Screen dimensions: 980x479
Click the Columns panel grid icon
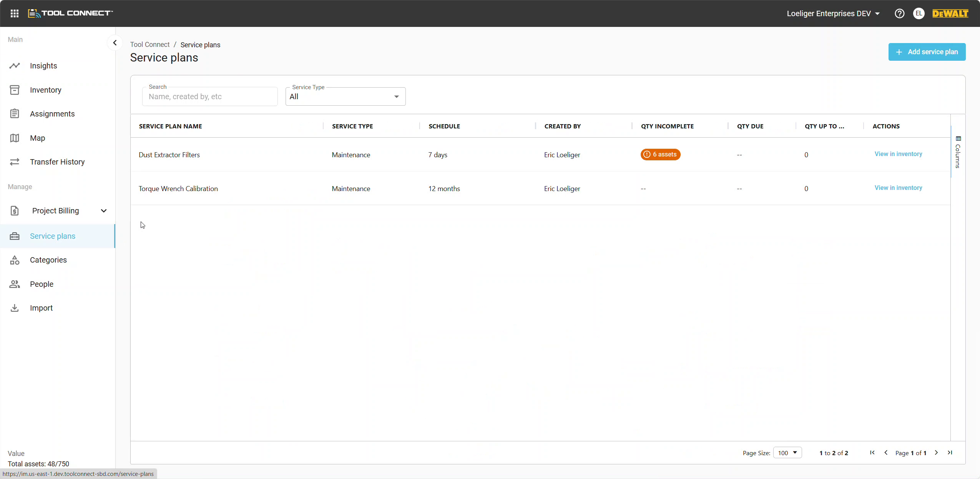point(958,139)
